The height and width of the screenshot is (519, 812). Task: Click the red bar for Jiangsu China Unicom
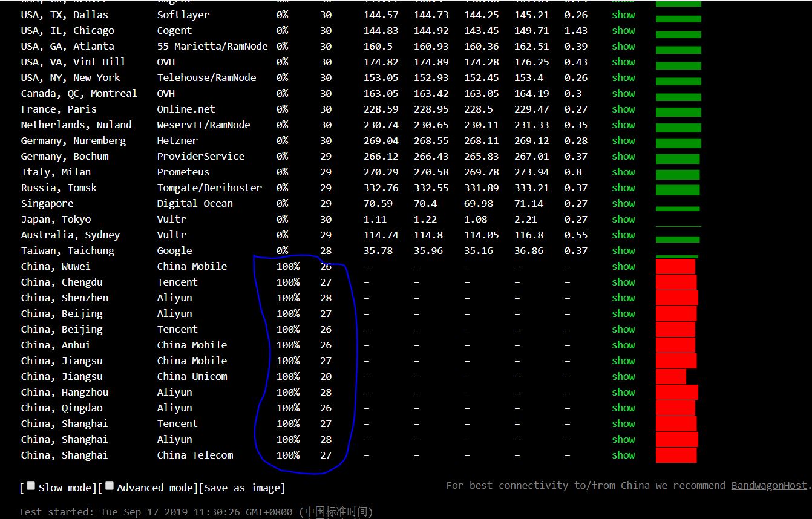(x=671, y=376)
